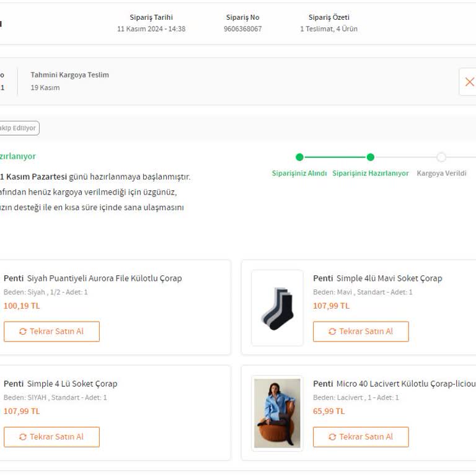Select order date 11 Kasım 2024 - 14:38
Screen dimensions: 476x476
point(151,29)
